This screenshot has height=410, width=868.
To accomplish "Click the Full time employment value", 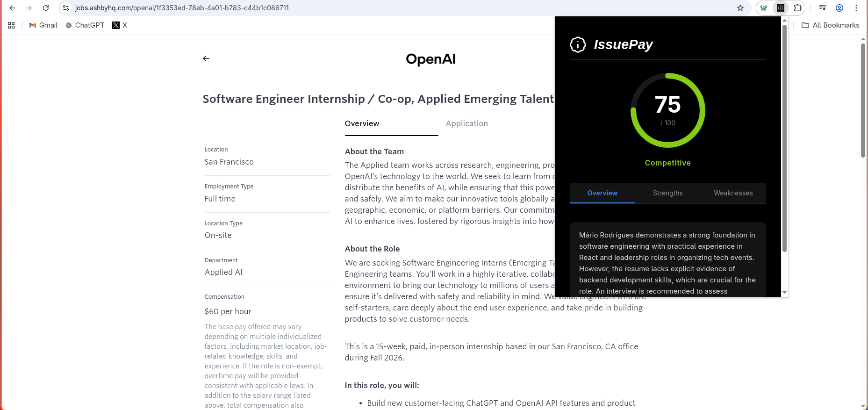I will [220, 199].
